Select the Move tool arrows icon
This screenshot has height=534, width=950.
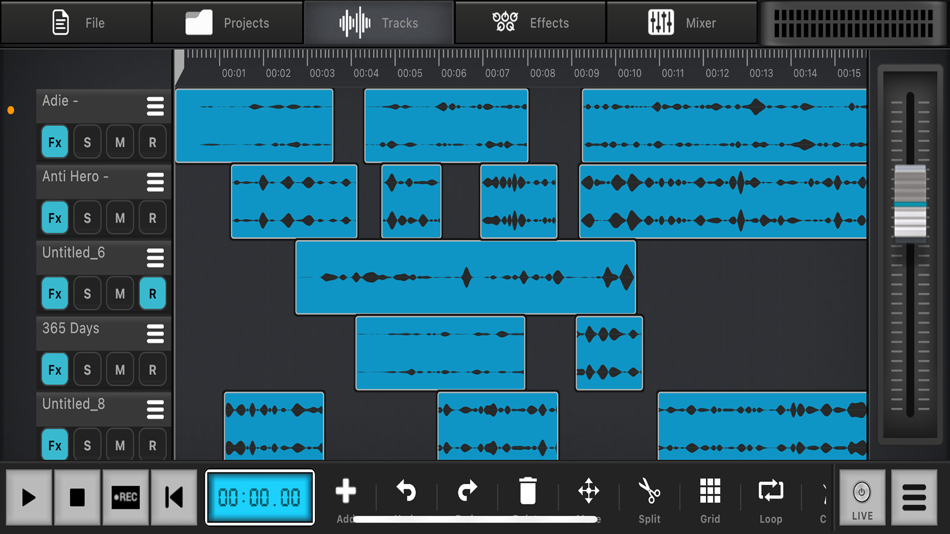(588, 492)
